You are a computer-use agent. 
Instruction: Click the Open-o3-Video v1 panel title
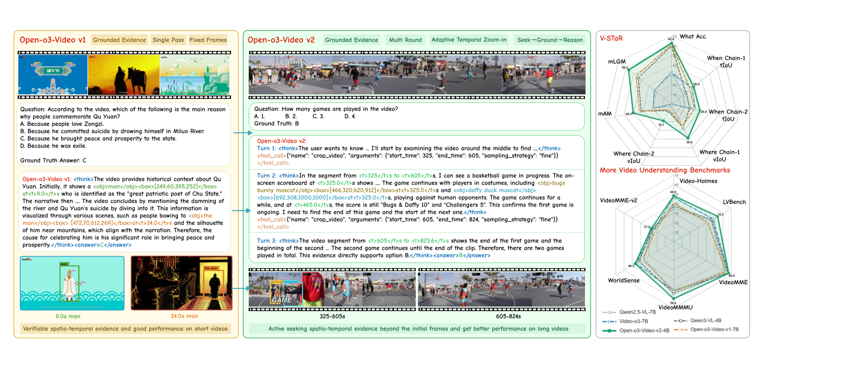coord(53,40)
